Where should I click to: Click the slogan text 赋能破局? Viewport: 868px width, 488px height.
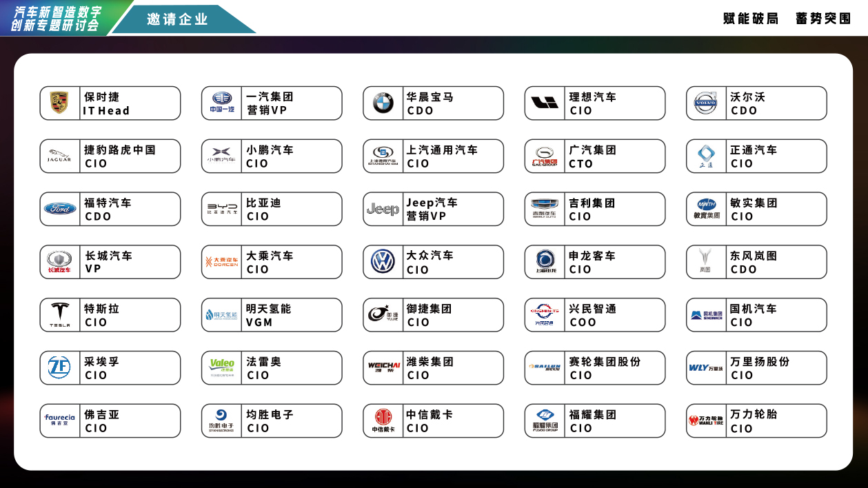(751, 19)
